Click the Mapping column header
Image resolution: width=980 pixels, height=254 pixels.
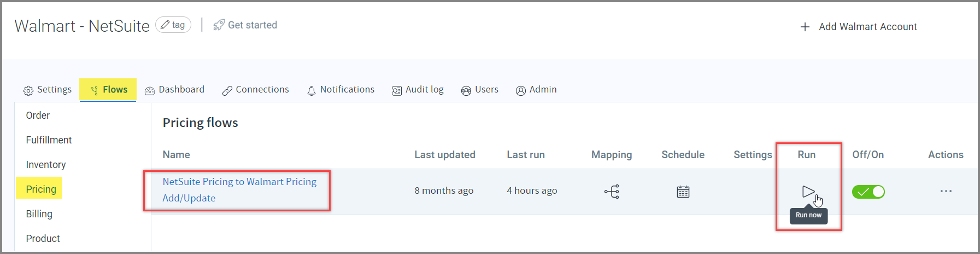[612, 155]
